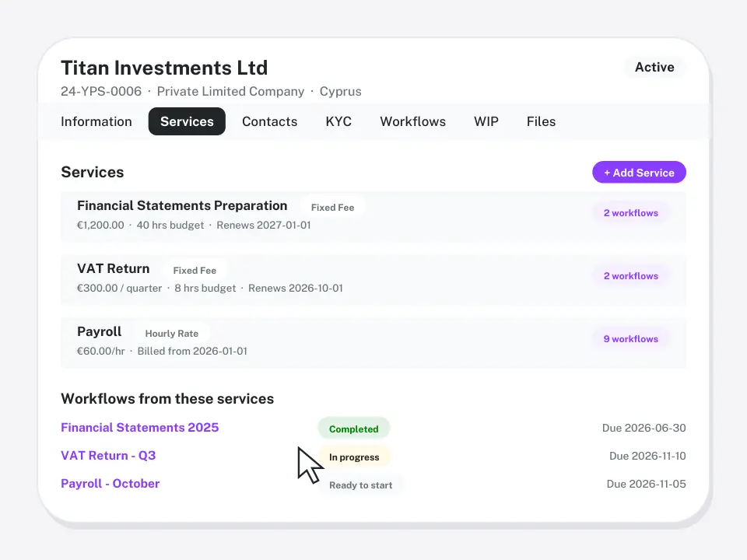This screenshot has width=747, height=560.
Task: Open Financial Statements Preparation service row
Action: tap(373, 217)
